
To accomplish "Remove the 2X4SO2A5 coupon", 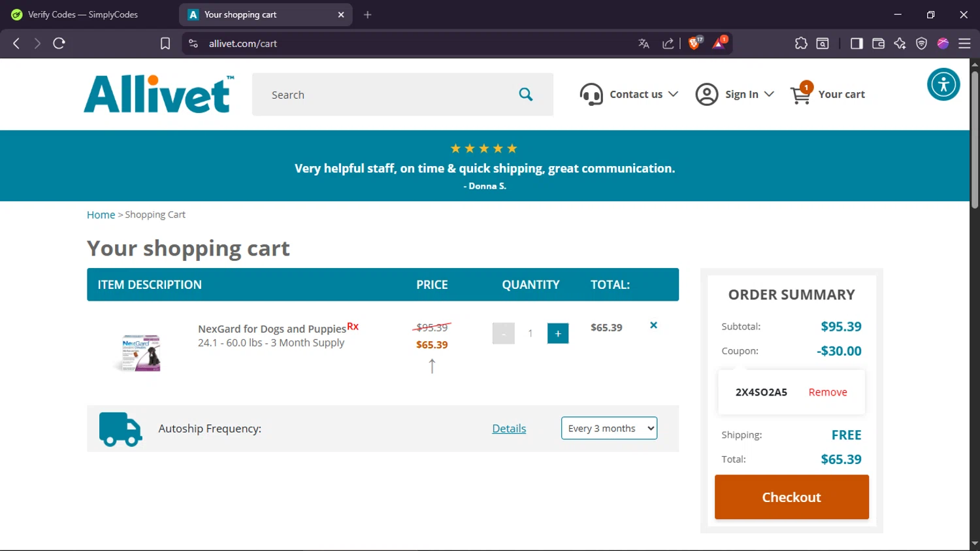I will click(828, 392).
